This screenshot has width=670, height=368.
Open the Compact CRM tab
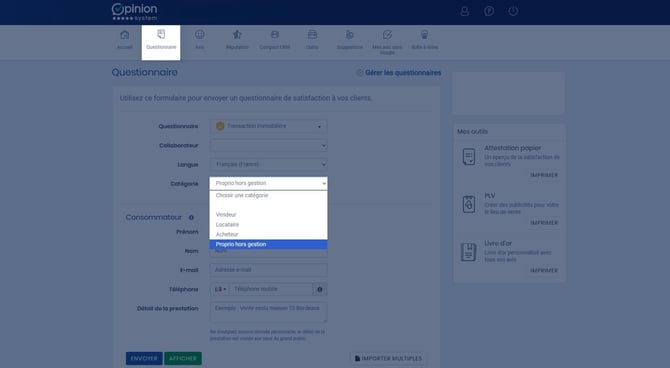274,40
